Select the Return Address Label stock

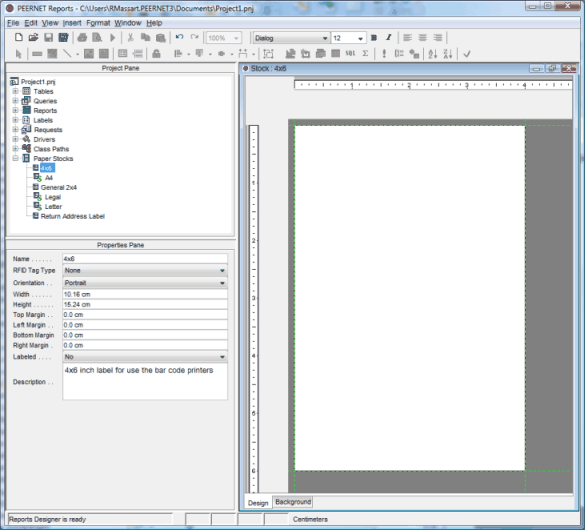[x=73, y=216]
